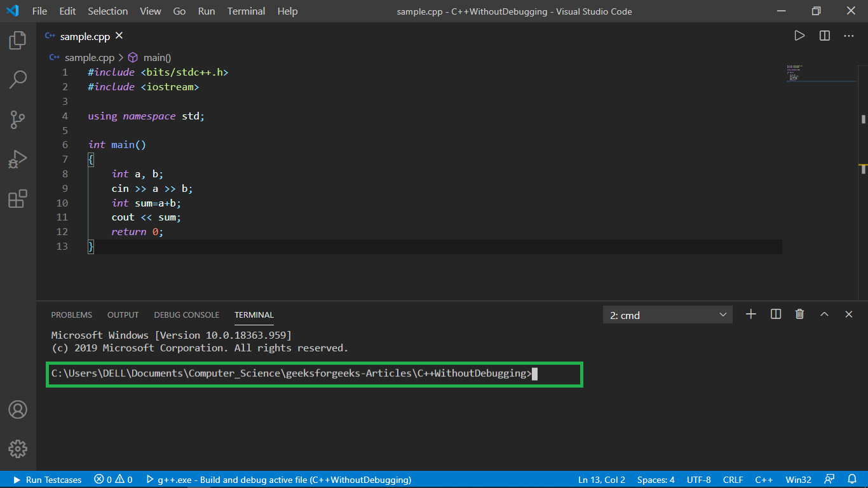Open the Manage gear menu

[x=18, y=449]
